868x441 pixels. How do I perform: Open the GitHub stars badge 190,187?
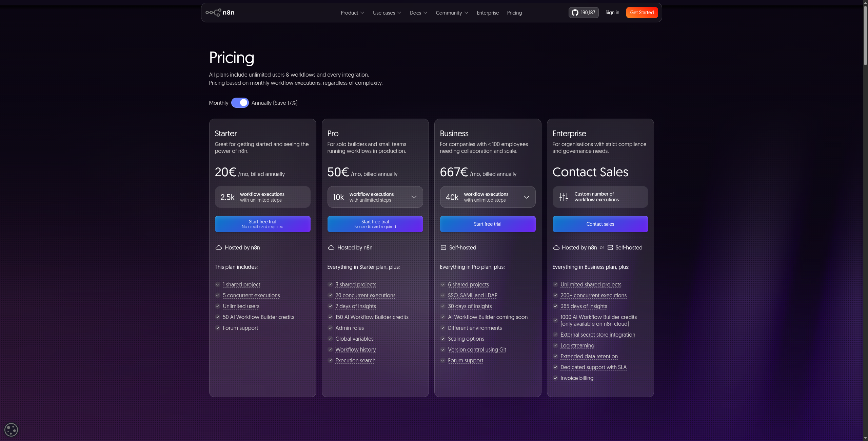click(x=584, y=13)
